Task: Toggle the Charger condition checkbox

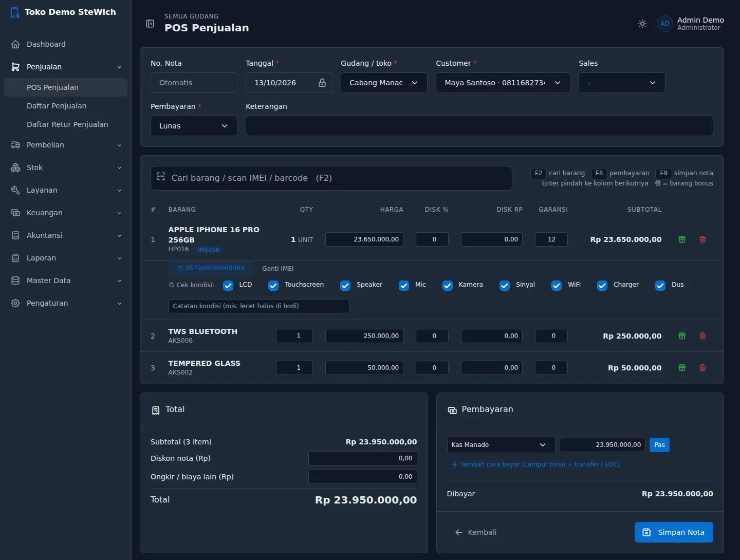Action: click(602, 286)
